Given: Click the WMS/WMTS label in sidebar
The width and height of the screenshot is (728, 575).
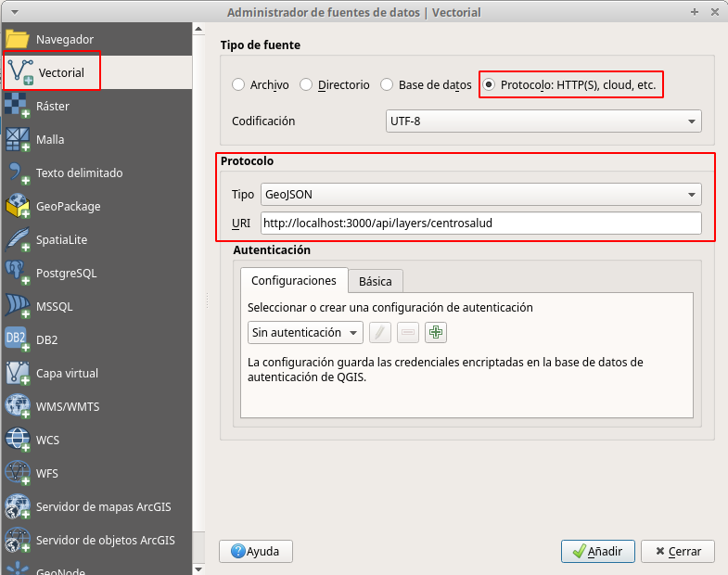Looking at the screenshot, I should click(x=68, y=407).
